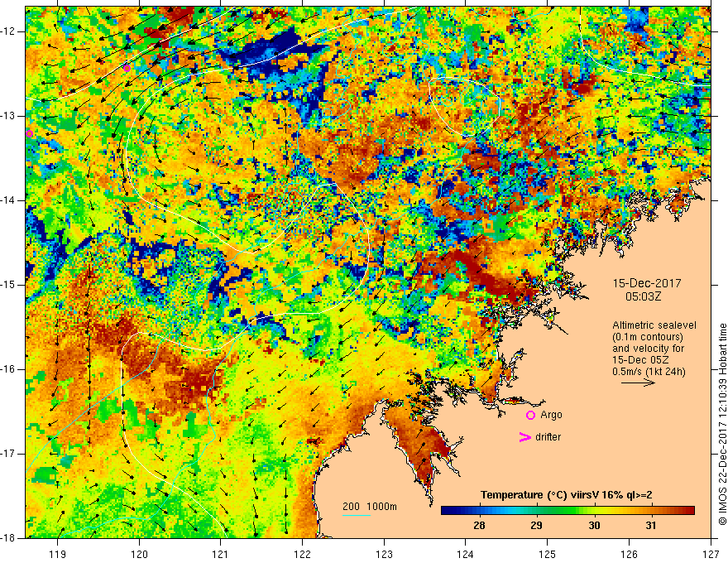728x563 pixels.
Task: Click latitude axis label -17
Action: pyautogui.click(x=8, y=454)
